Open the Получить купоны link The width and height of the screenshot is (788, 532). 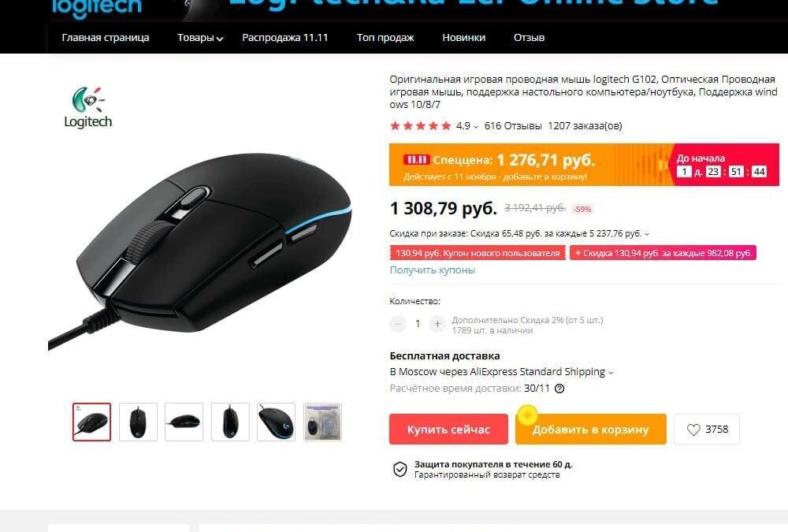pyautogui.click(x=432, y=270)
